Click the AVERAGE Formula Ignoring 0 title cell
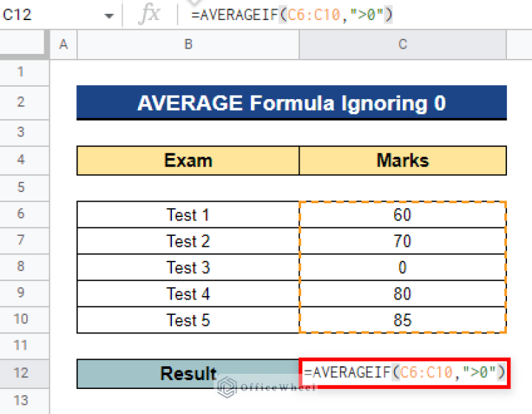The height and width of the screenshot is (414, 532). (291, 103)
